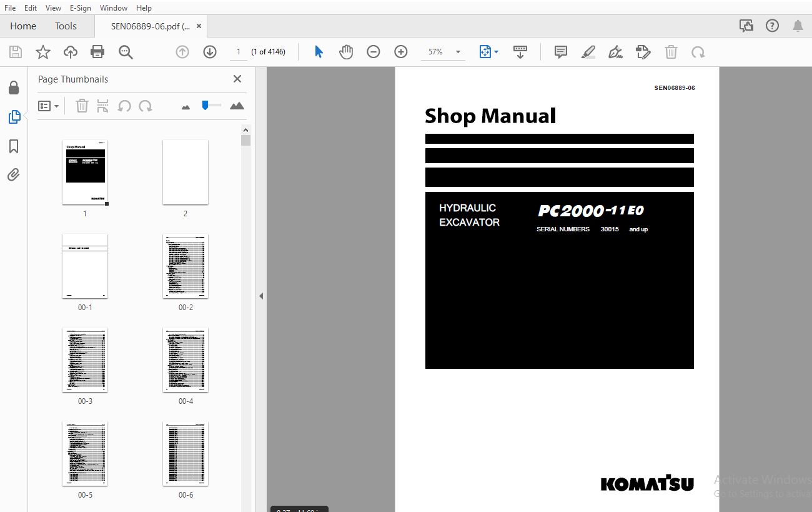Image resolution: width=812 pixels, height=512 pixels.
Task: Expand the fit page options dropdown arrow
Action: click(x=497, y=52)
